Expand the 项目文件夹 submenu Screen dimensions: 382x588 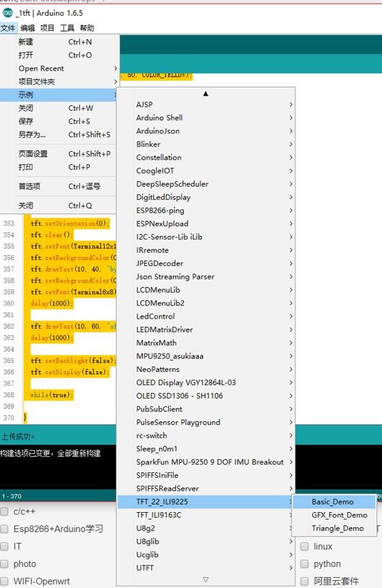60,81
